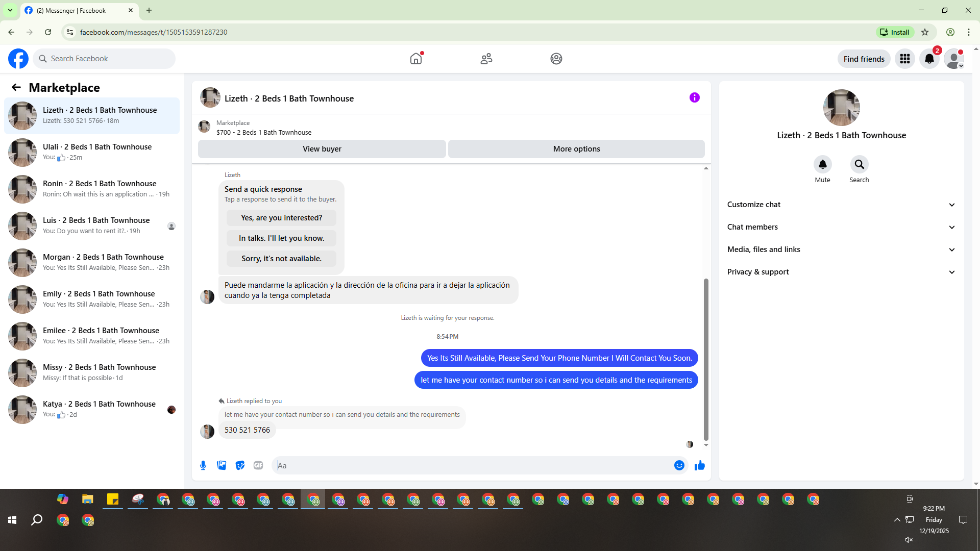Send a thumbs-up like
Image resolution: width=980 pixels, height=551 pixels.
(x=699, y=465)
